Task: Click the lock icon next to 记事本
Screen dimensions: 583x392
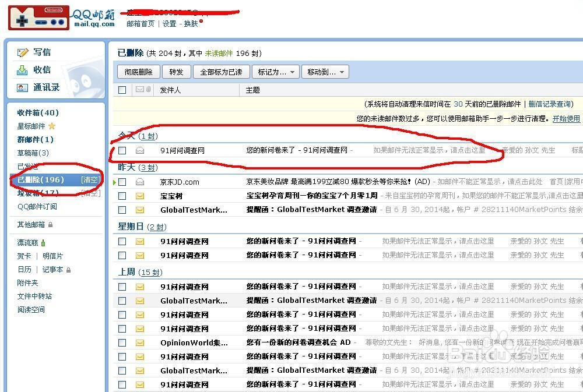Action: pyautogui.click(x=68, y=270)
